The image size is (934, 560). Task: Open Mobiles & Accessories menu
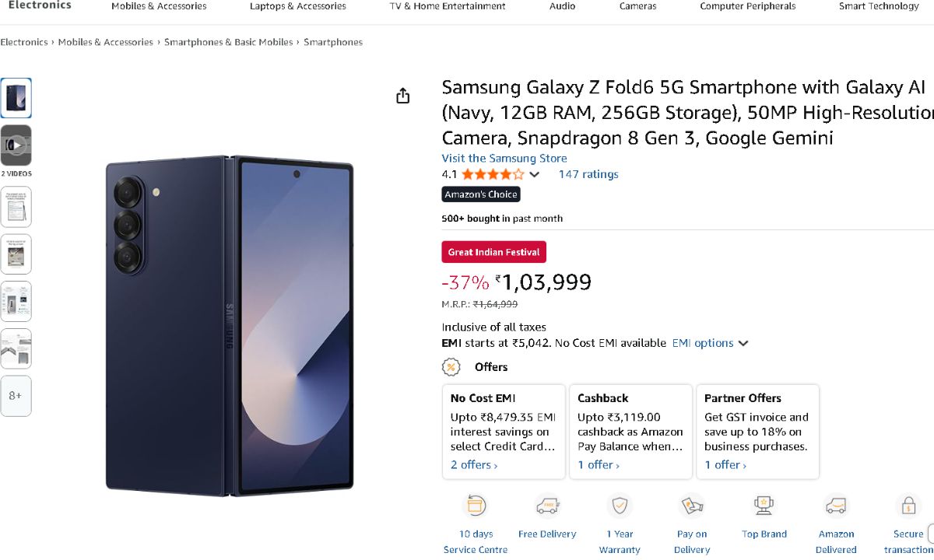point(159,6)
